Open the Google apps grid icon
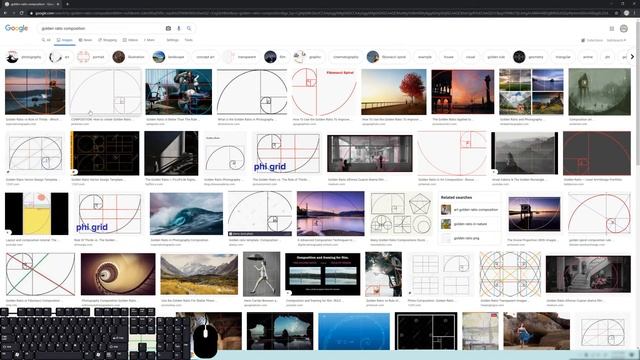The width and height of the screenshot is (640, 360). 611,29
